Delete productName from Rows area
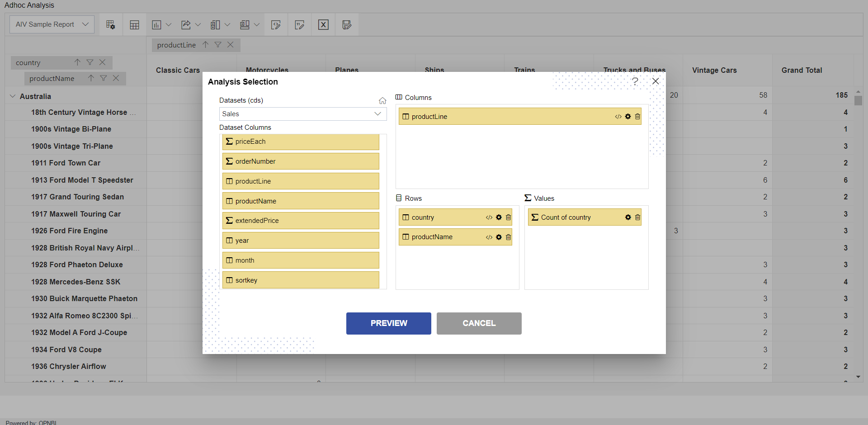Screen dimensions: 868x425 click(508, 237)
